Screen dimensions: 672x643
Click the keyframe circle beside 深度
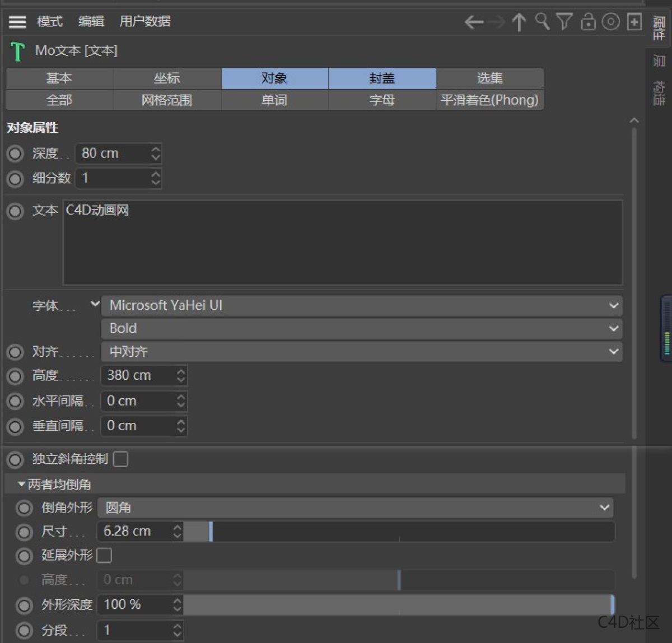click(x=15, y=153)
